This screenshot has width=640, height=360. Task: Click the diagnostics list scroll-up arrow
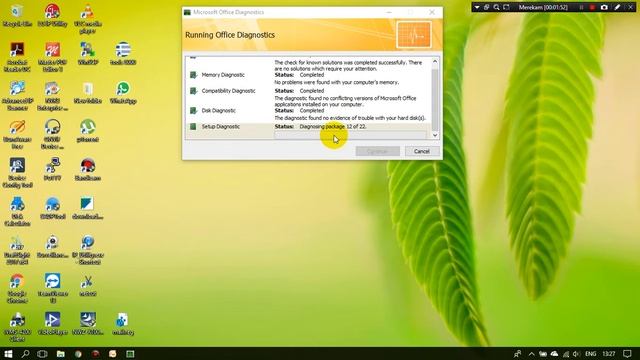pyautogui.click(x=435, y=62)
